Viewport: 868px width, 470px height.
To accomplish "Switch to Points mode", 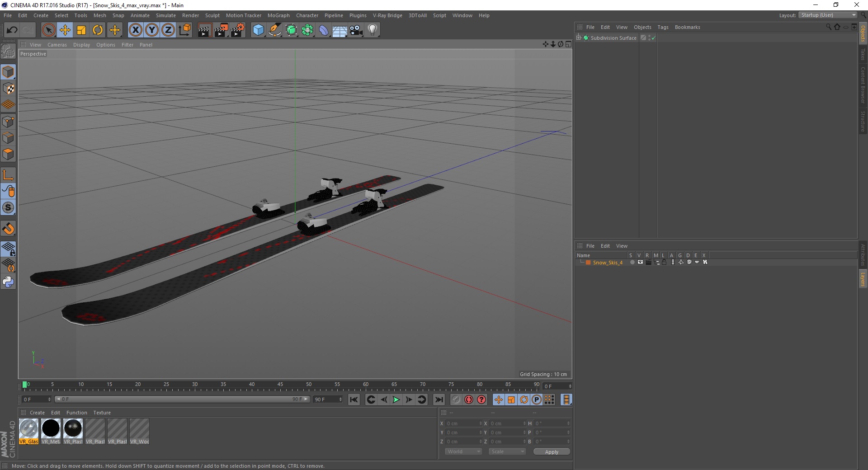I will tap(8, 122).
